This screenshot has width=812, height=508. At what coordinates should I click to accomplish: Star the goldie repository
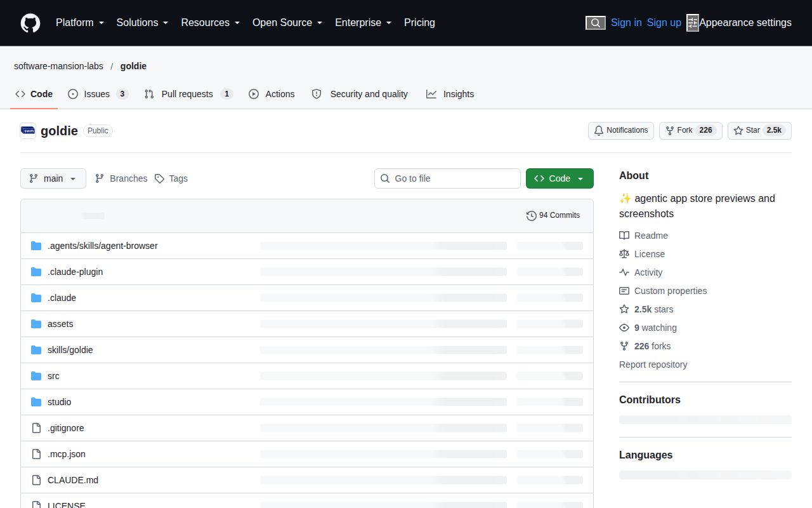pyautogui.click(x=759, y=130)
